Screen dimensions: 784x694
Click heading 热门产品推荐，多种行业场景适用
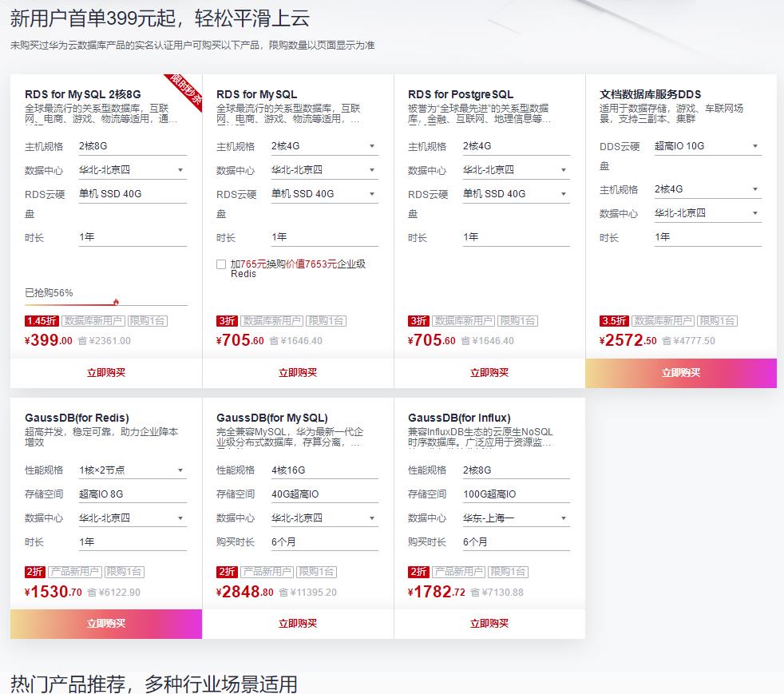(154, 684)
